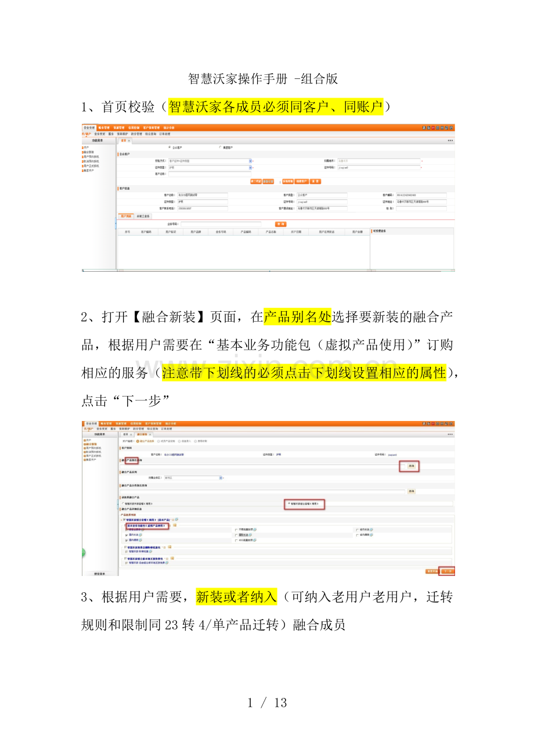Toggle the 国际长途 checkbox

[236, 535]
